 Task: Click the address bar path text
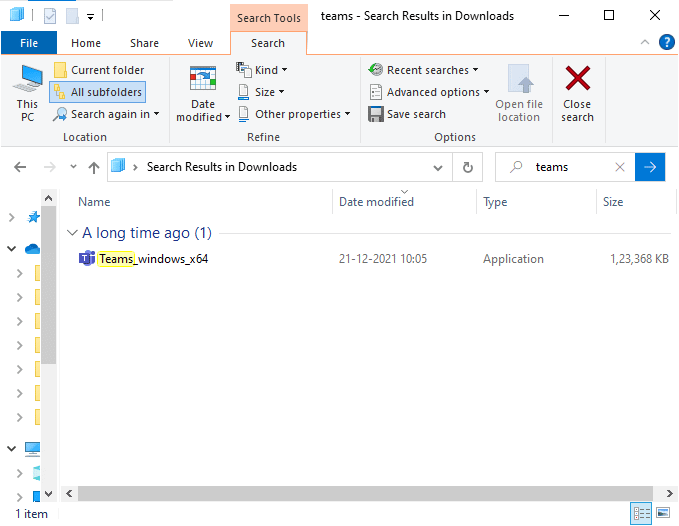pyautogui.click(x=222, y=167)
